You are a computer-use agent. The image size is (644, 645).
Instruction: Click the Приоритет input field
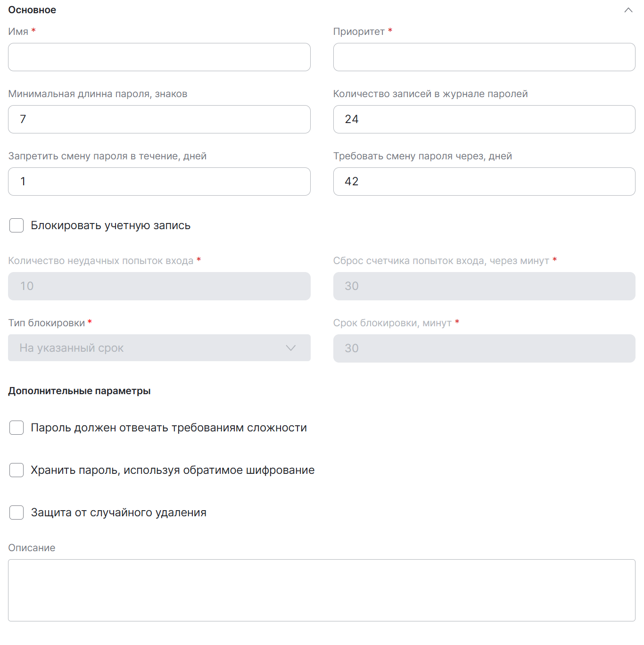[x=484, y=57]
